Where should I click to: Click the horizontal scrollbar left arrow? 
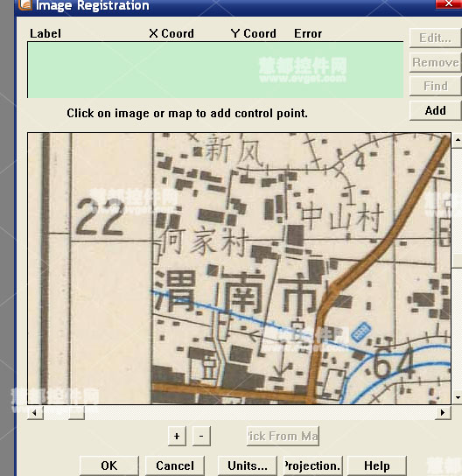coord(35,412)
